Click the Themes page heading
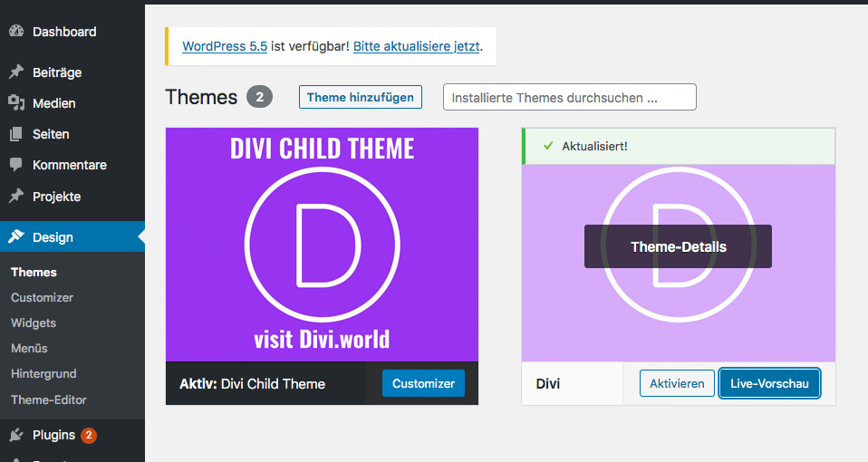 tap(201, 97)
